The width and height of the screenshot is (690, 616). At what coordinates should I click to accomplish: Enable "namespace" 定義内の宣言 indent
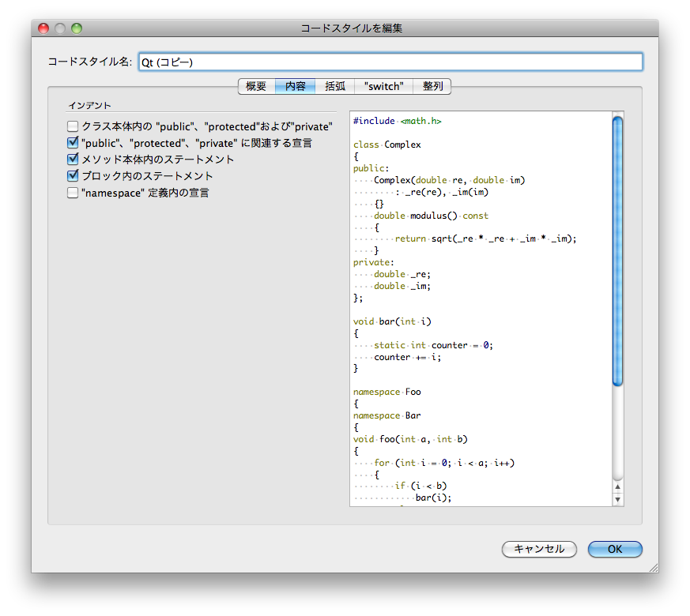pyautogui.click(x=73, y=193)
